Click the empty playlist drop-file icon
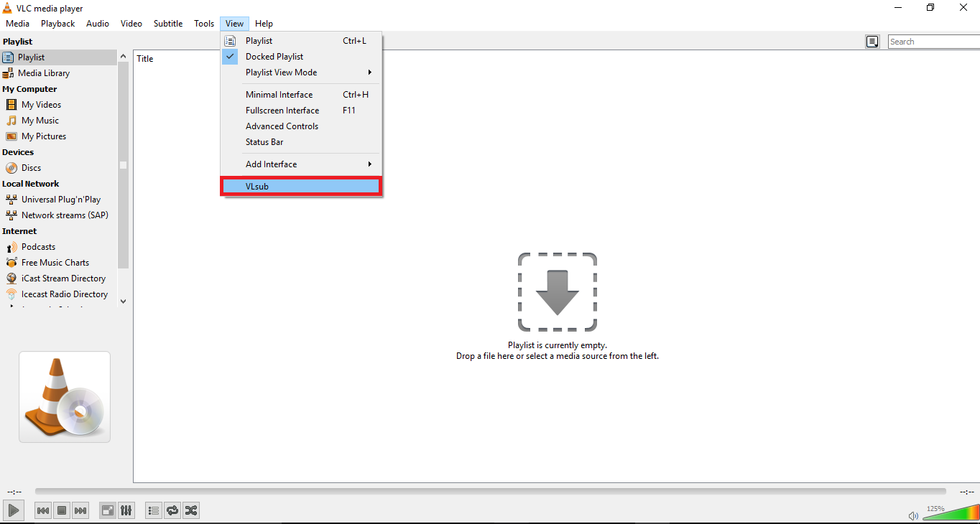Viewport: 980px width, 524px height. [x=558, y=292]
